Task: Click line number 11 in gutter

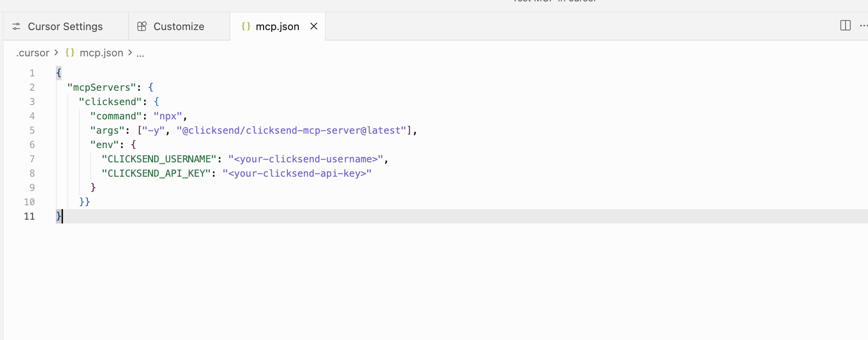Action: 29,216
